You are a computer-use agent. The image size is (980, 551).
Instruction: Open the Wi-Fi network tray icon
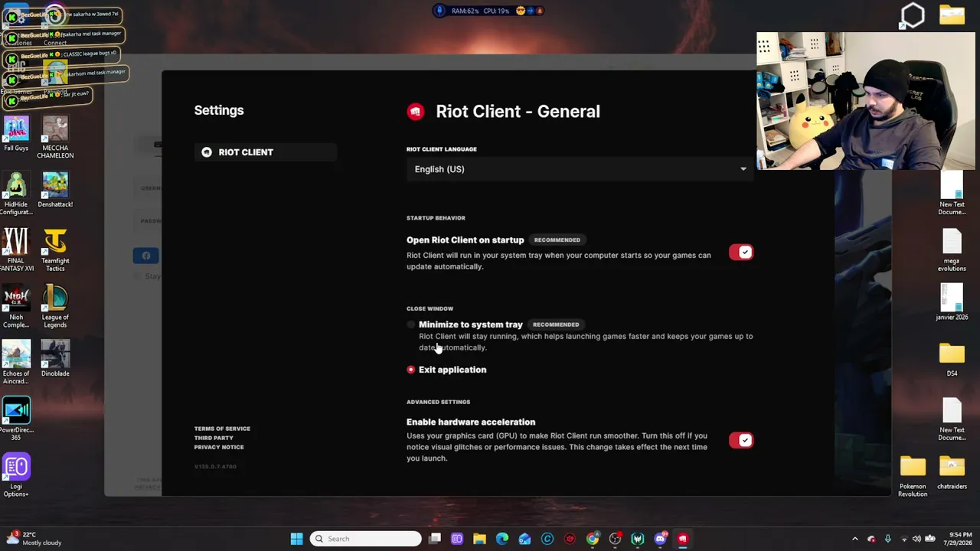[x=904, y=539]
